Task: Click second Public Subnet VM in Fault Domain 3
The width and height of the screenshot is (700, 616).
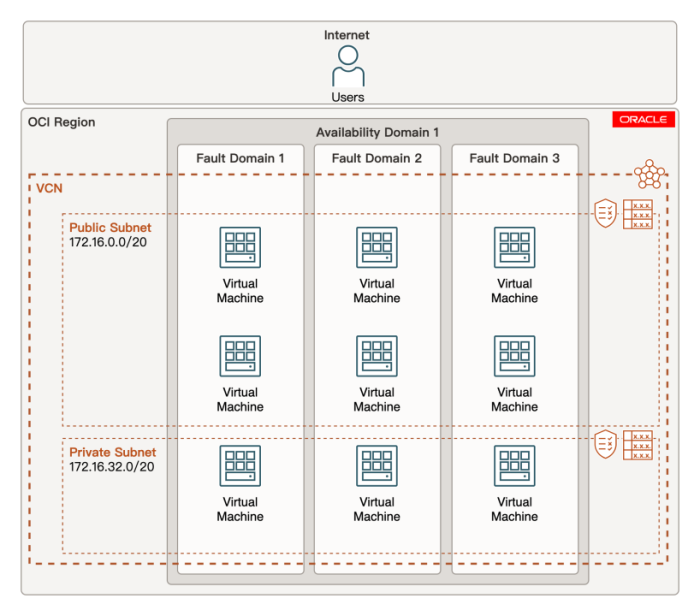Action: (514, 356)
